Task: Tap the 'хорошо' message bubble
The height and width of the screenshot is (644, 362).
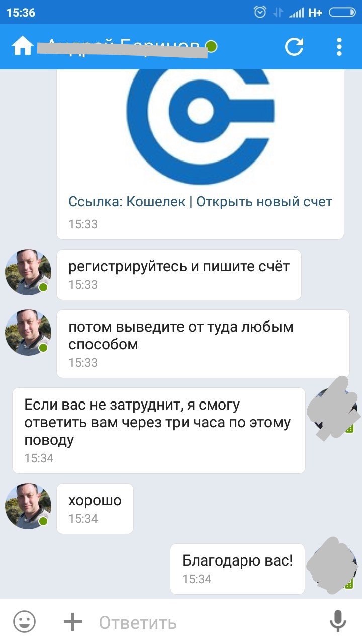Action: coord(95,509)
